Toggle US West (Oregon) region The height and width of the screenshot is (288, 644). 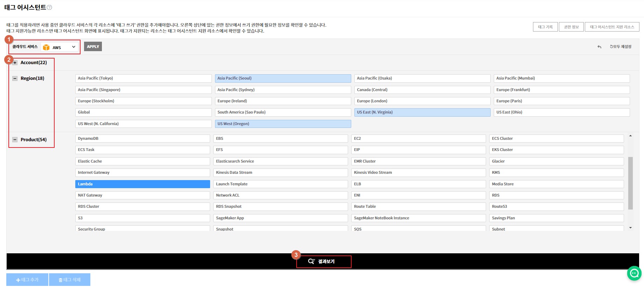283,124
